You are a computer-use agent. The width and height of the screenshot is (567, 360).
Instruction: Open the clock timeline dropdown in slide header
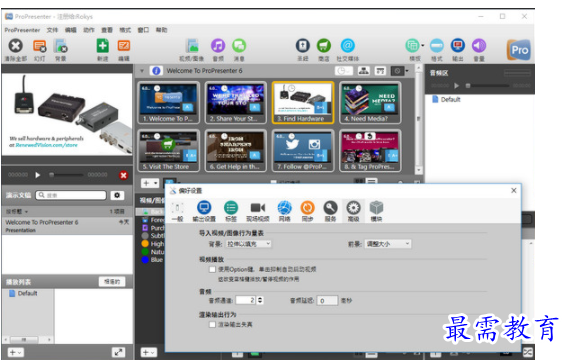point(344,71)
